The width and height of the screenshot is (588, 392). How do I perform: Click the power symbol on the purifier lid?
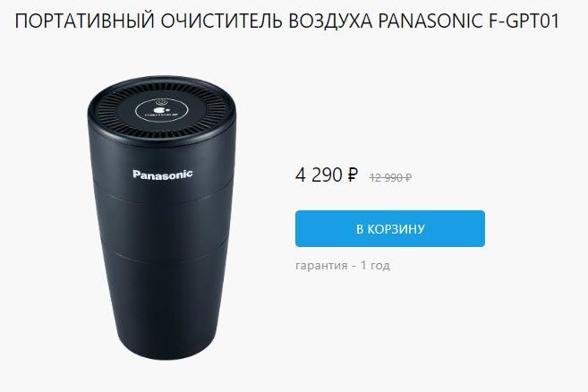pos(161,101)
